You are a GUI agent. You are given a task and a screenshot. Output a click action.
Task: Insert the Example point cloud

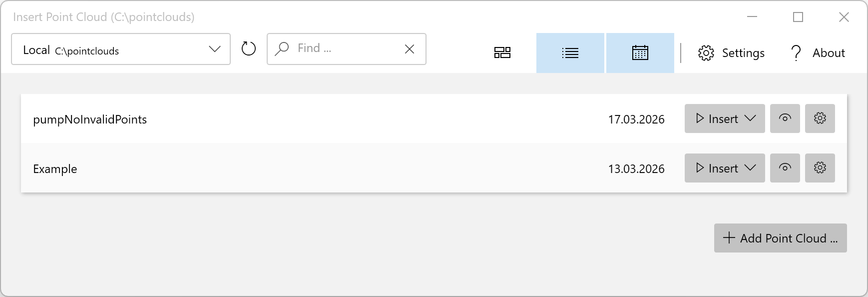point(717,168)
